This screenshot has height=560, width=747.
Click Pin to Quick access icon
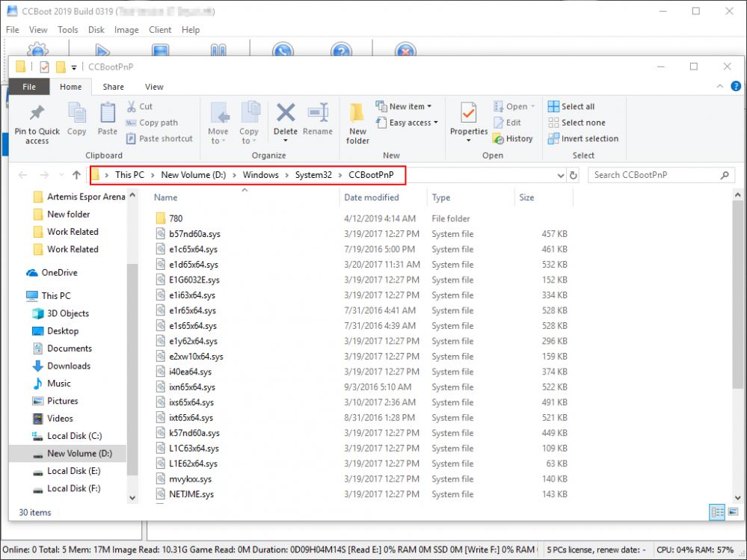[37, 113]
